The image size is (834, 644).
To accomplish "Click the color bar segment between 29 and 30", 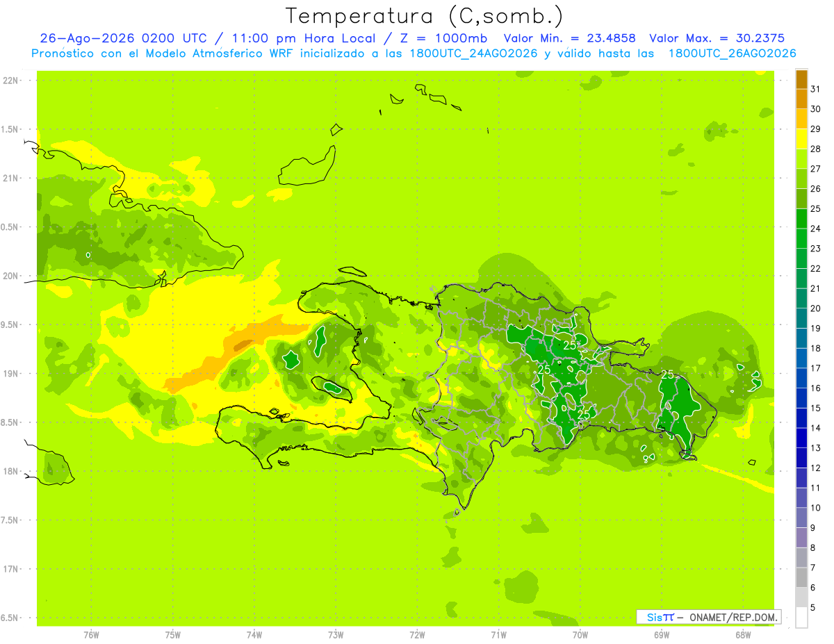I will [x=801, y=119].
